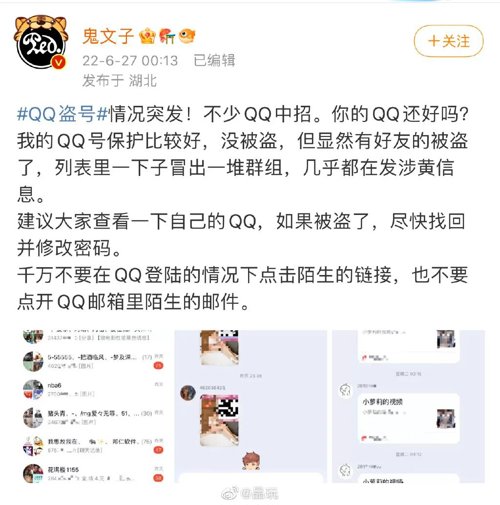Open the first QQ group list screenshot
This screenshot has width=500, height=505.
pos(93,406)
